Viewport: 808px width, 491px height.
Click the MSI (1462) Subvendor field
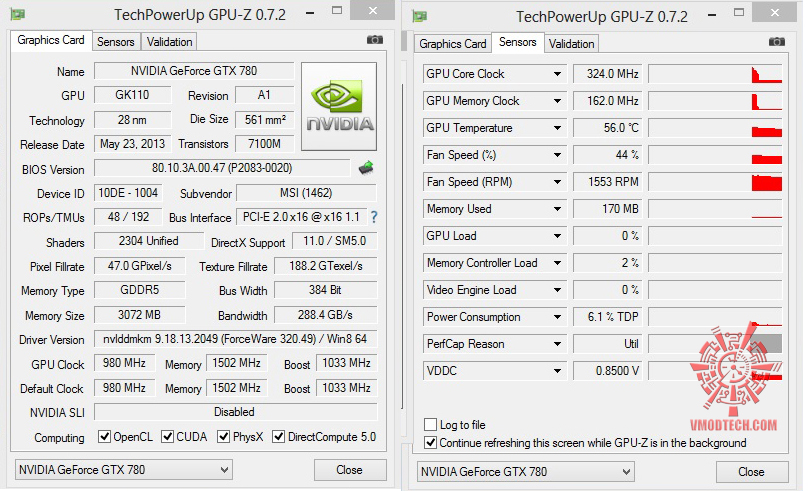click(x=306, y=193)
